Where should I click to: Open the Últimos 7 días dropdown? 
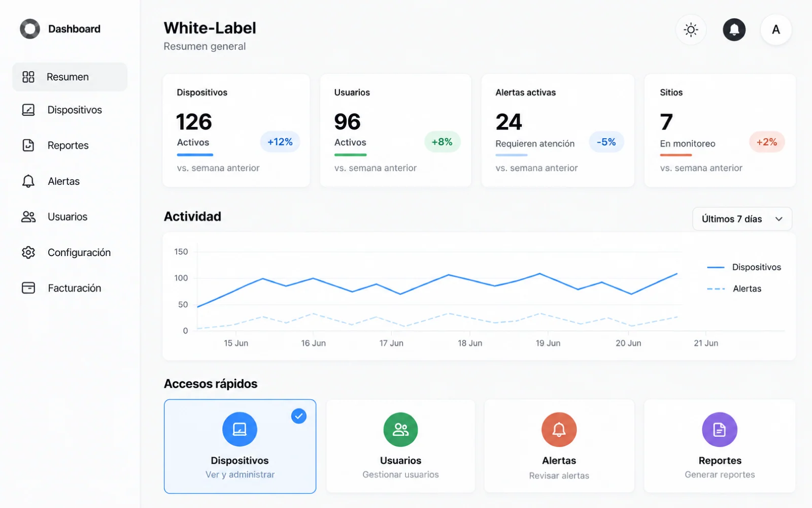742,219
